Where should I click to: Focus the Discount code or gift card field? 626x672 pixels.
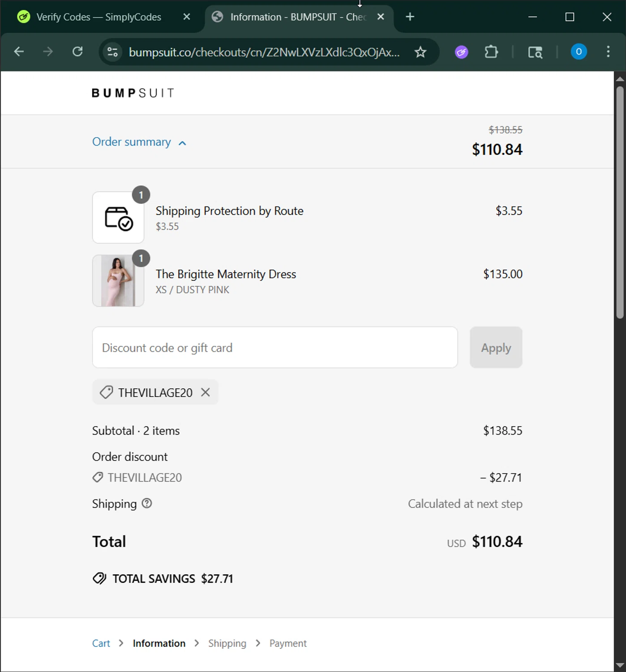(275, 348)
